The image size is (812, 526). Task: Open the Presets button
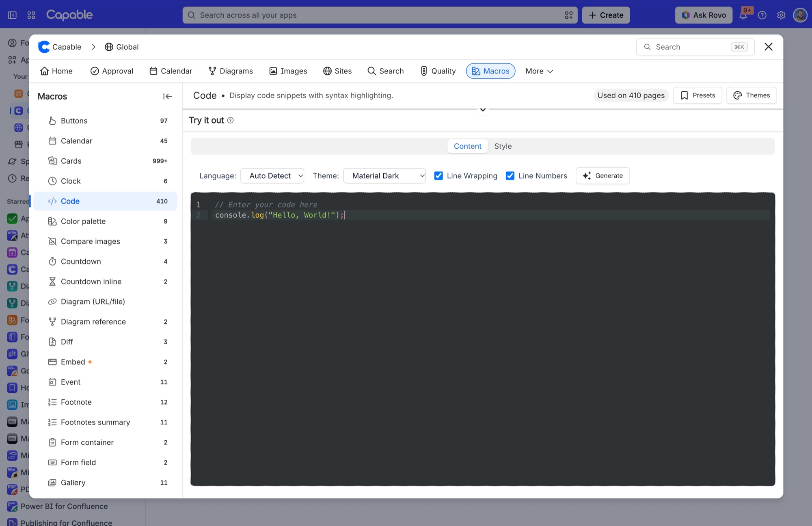(698, 95)
